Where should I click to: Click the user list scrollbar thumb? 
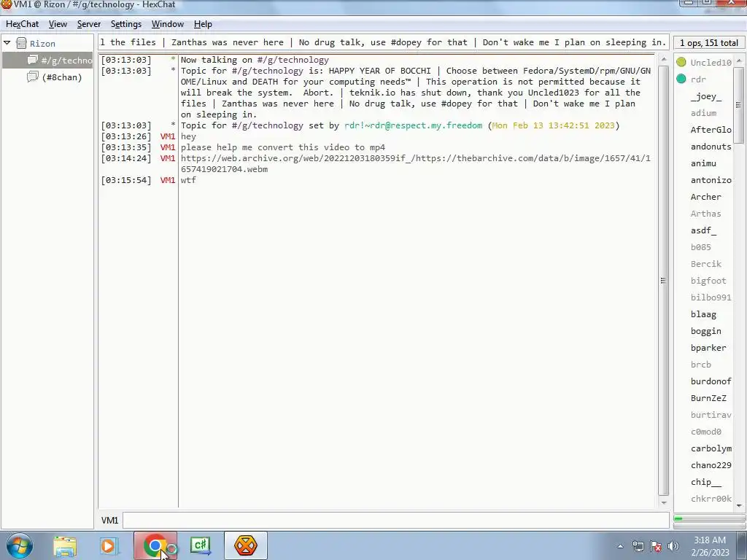738,105
